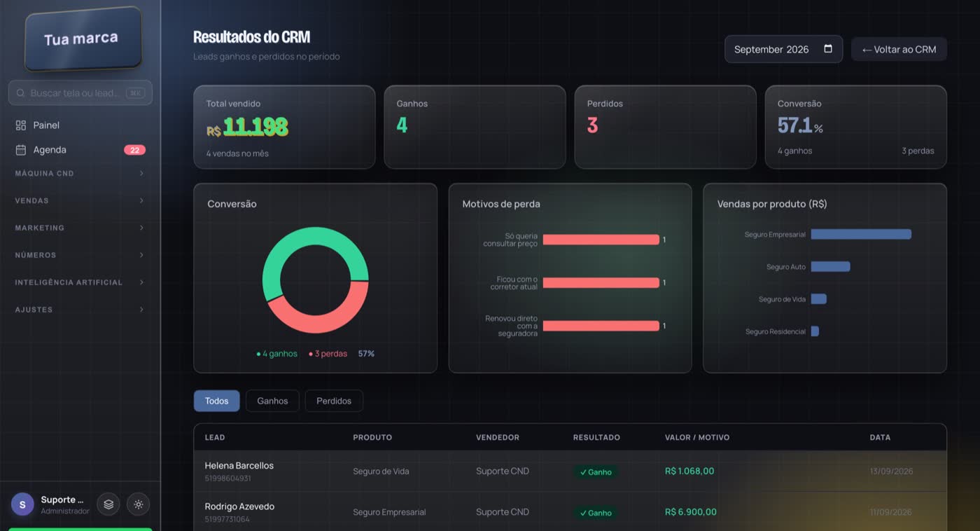Expand the Inteligência Artificial section
Screen dimensions: 980x531
80,283
